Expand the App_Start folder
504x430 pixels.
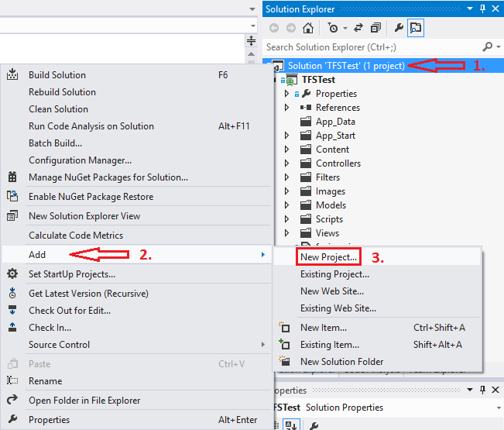point(286,136)
